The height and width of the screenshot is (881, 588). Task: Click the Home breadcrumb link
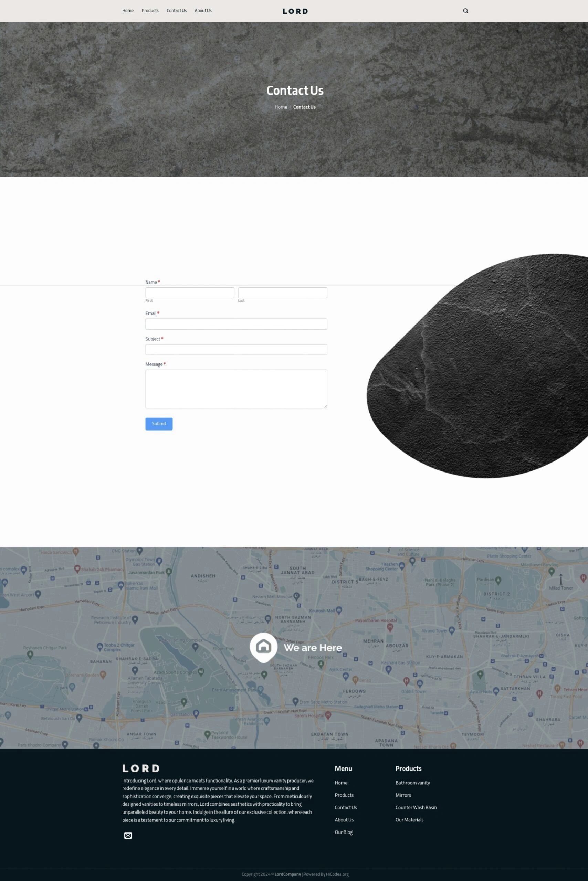pyautogui.click(x=281, y=107)
